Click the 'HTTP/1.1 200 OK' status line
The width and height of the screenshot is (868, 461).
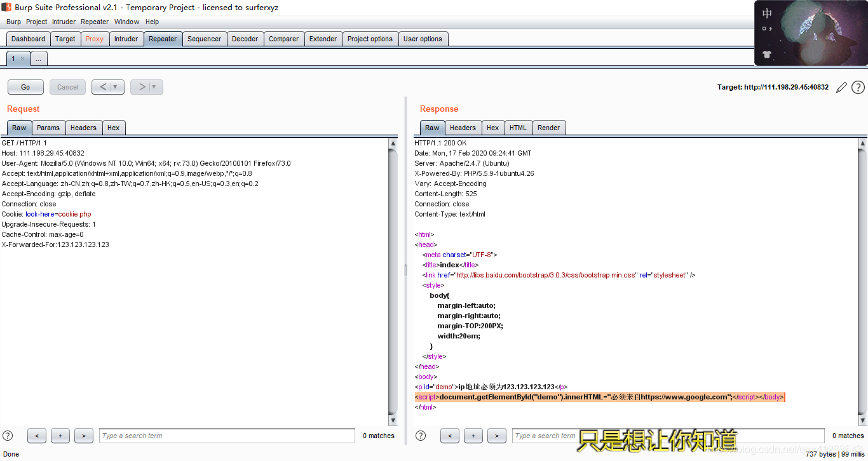click(440, 143)
